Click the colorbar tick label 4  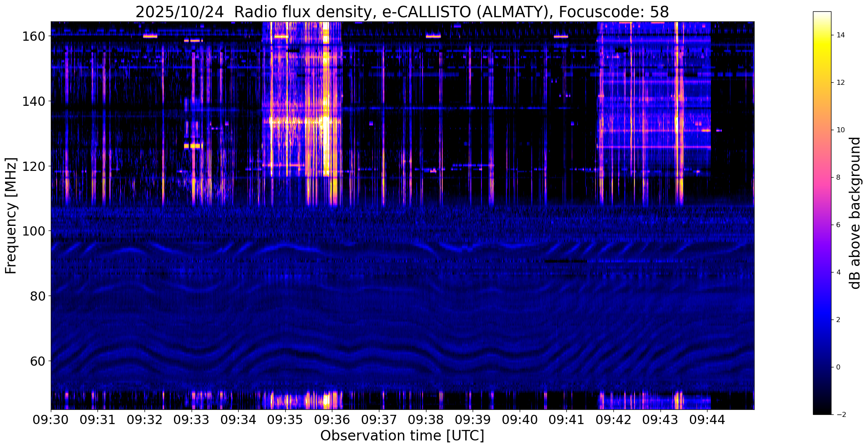pyautogui.click(x=839, y=272)
